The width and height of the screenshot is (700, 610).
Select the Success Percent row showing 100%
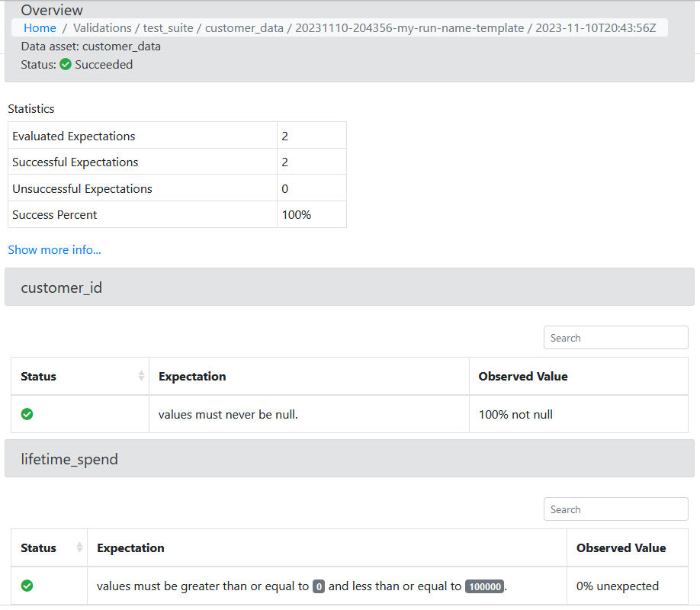pos(175,214)
